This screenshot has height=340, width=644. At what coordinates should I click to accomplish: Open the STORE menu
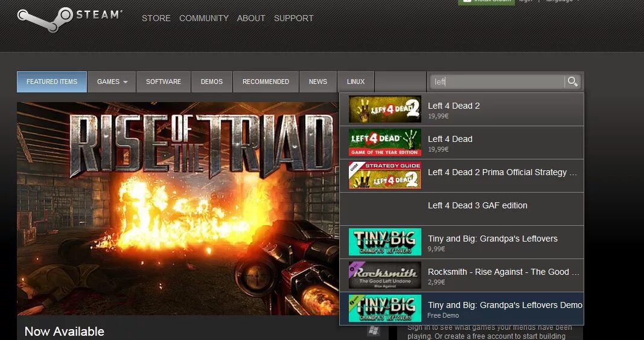(x=156, y=18)
